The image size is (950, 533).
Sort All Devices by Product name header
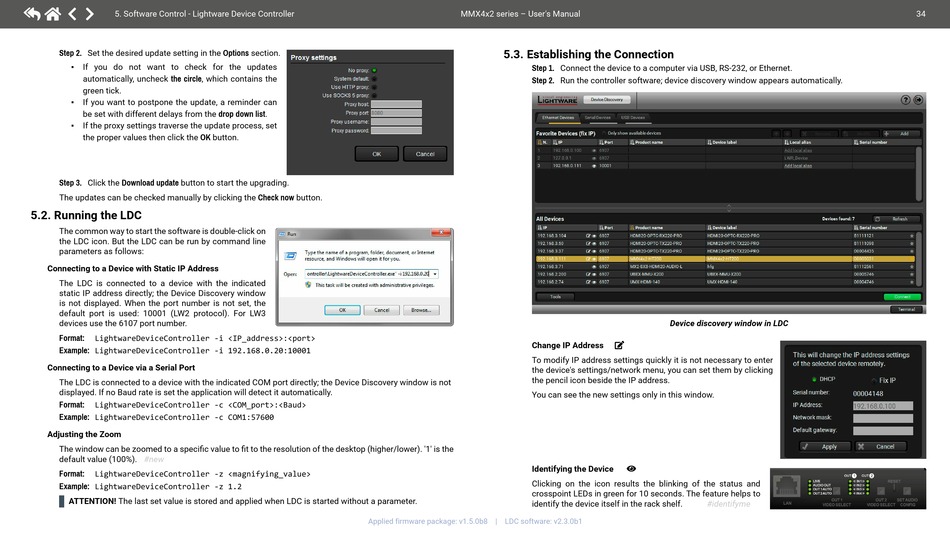pyautogui.click(x=666, y=228)
